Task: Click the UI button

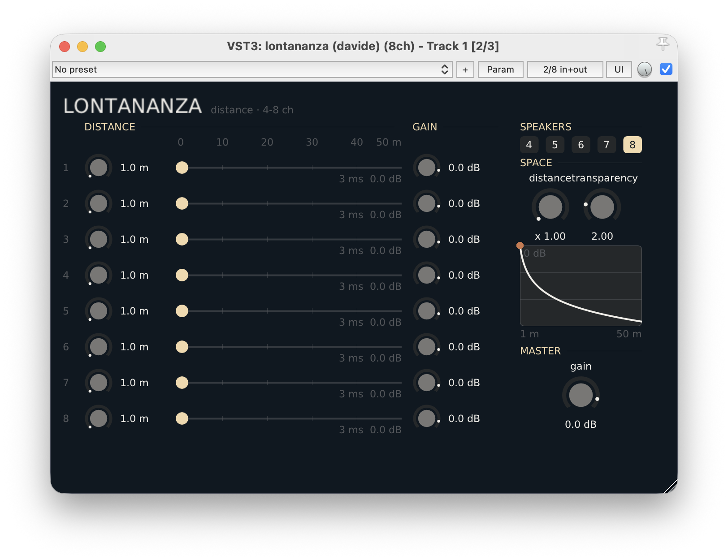Action: pyautogui.click(x=619, y=69)
